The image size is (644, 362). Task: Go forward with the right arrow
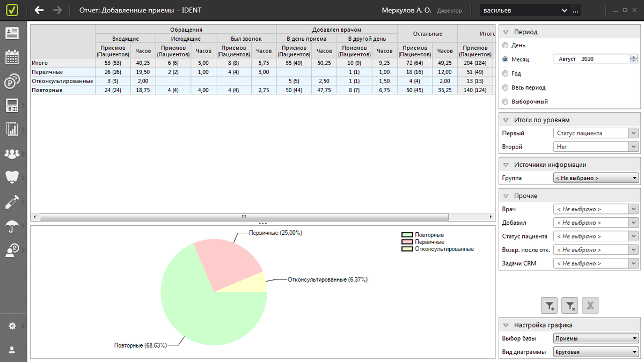coord(57,10)
